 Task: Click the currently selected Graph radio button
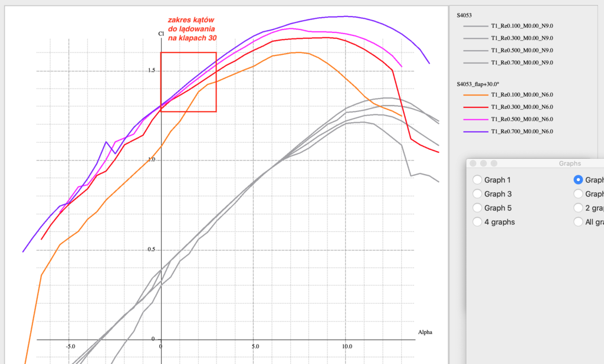click(579, 180)
